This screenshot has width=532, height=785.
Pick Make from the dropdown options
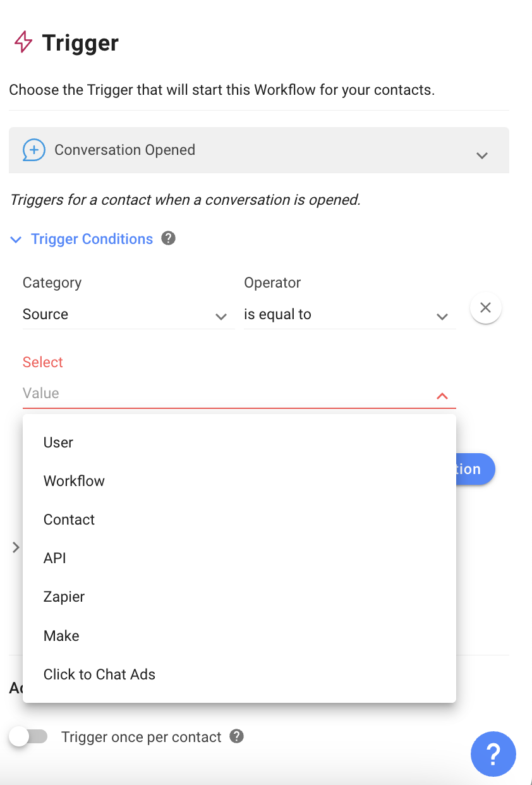(x=61, y=636)
